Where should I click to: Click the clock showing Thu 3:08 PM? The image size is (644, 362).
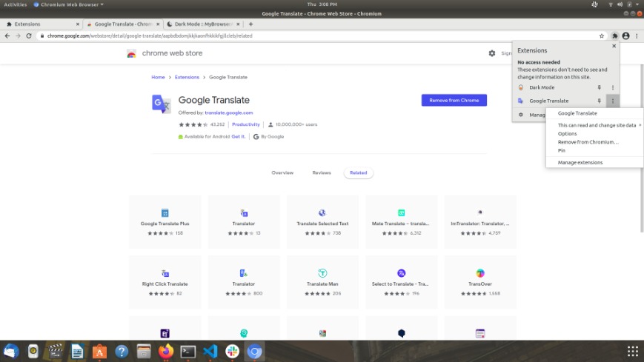tap(322, 4)
